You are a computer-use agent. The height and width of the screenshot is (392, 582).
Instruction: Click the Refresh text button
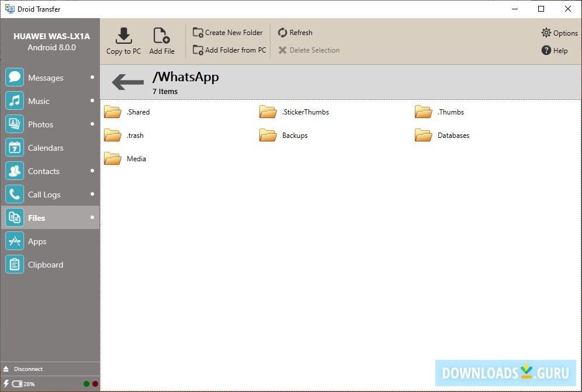pos(301,33)
